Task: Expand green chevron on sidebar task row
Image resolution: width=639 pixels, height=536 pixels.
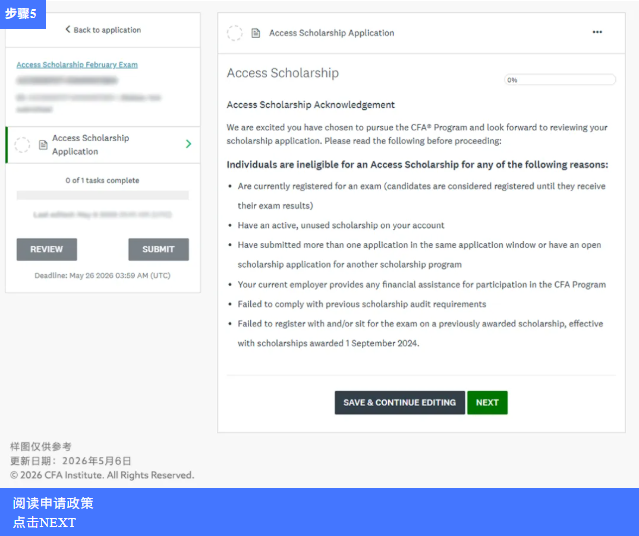Action: [188, 144]
